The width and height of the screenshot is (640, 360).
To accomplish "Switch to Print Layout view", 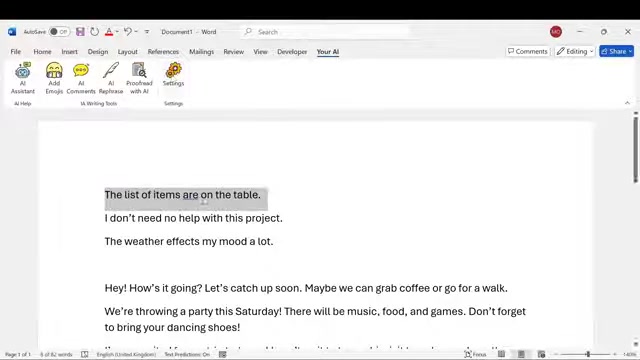I will coord(521,354).
